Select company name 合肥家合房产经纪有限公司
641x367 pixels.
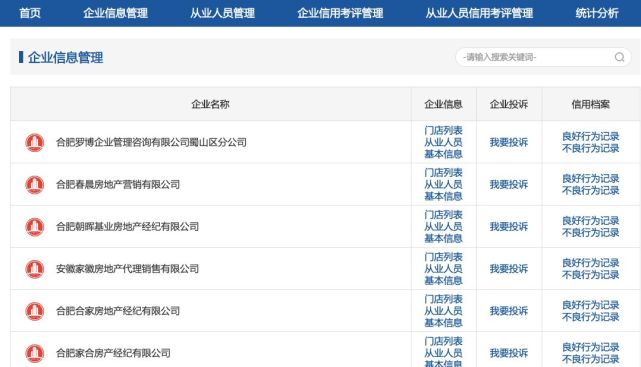[113, 353]
